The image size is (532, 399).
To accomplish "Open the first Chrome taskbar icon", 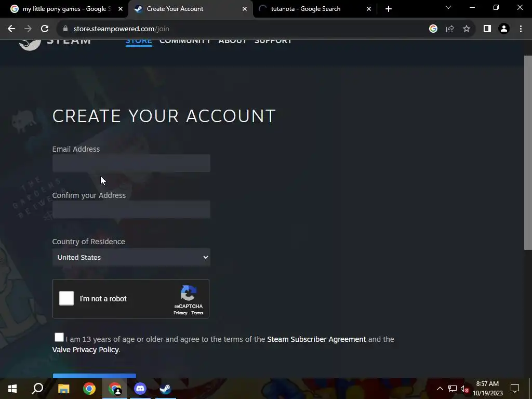I will [89, 389].
